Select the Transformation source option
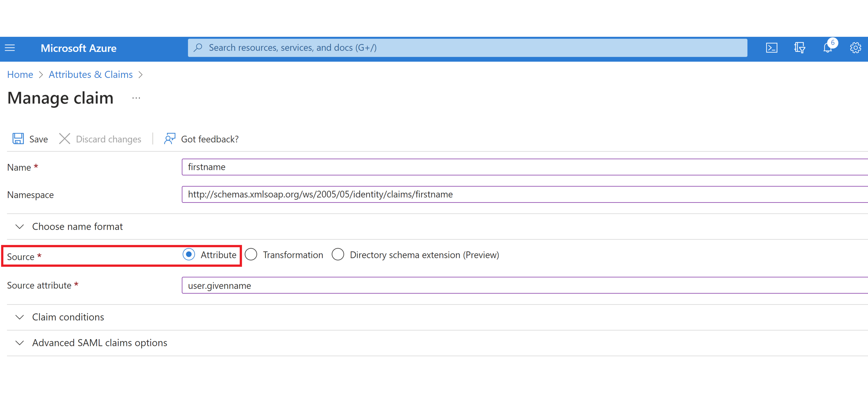 (x=251, y=254)
